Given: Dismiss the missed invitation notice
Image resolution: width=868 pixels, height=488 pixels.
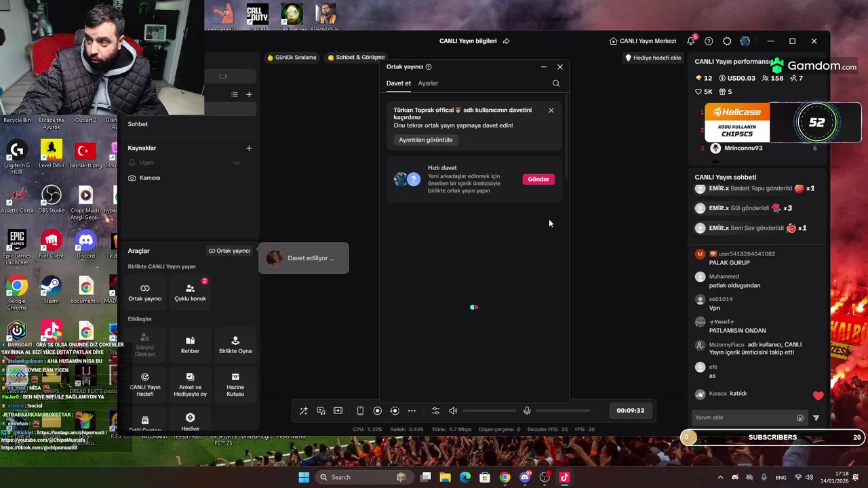Looking at the screenshot, I should pyautogui.click(x=551, y=110).
